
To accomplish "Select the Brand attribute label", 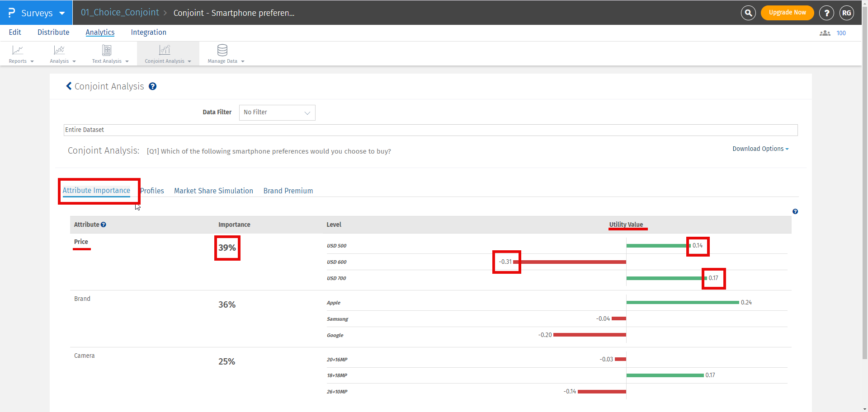I will (x=82, y=299).
